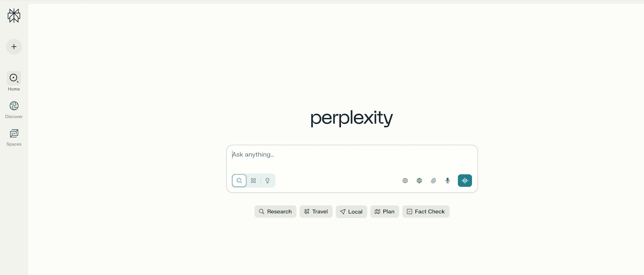Enable the Labs mode knot icon
The width and height of the screenshot is (644, 275).
(253, 180)
